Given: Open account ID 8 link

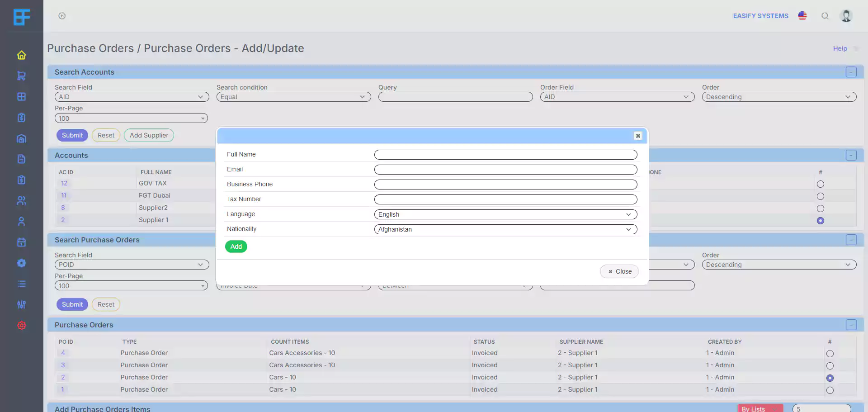Looking at the screenshot, I should point(63,208).
